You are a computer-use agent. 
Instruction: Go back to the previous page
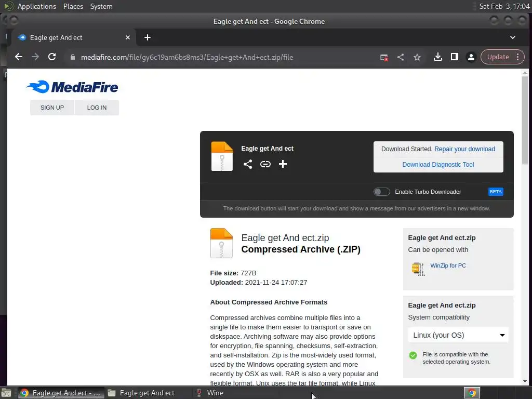pos(19,57)
